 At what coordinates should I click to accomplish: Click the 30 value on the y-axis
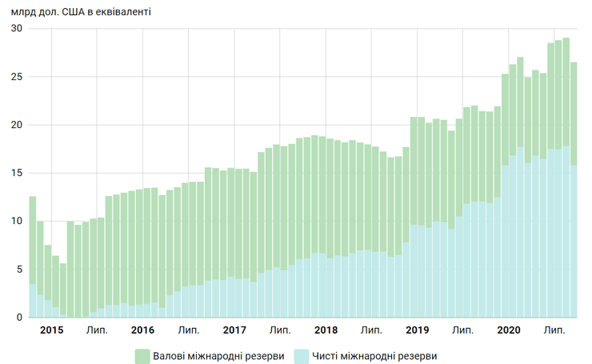coord(16,29)
